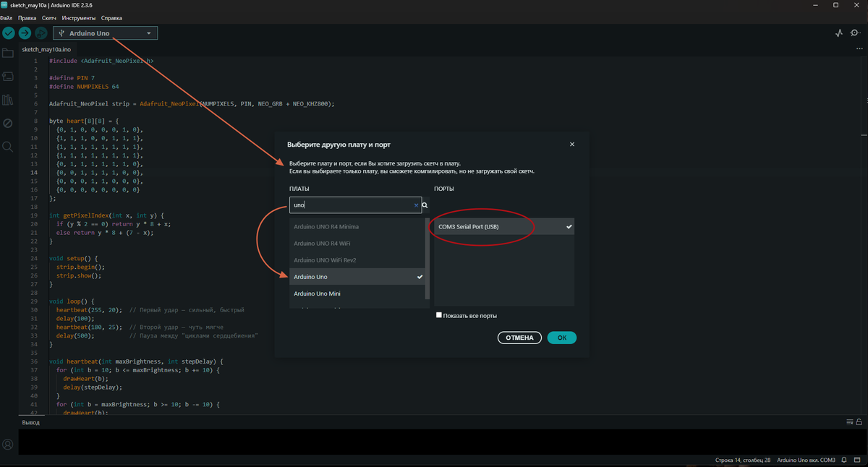Image resolution: width=868 pixels, height=467 pixels.
Task: Click 'Строка 14, столбец 28' in status bar
Action: click(x=741, y=460)
